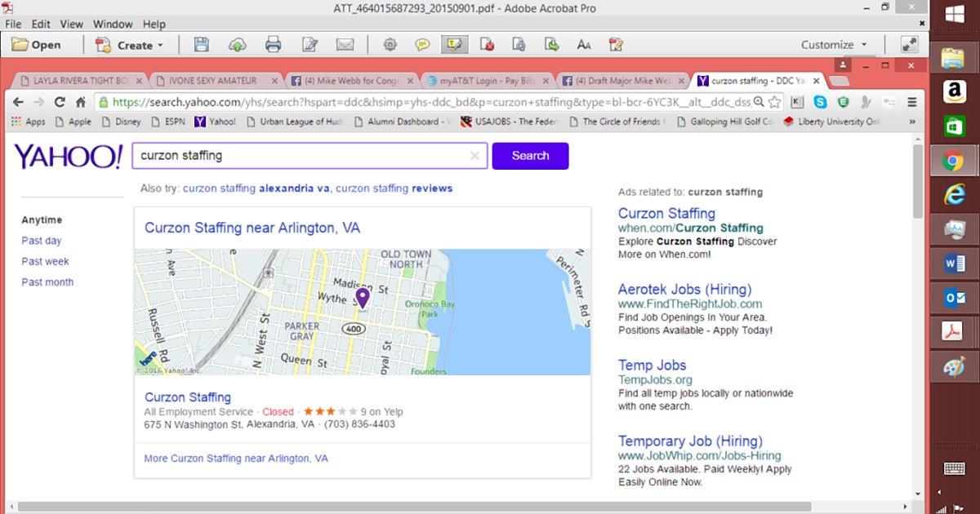Click the bookmark star in address bar
The width and height of the screenshot is (980, 514).
point(775,102)
